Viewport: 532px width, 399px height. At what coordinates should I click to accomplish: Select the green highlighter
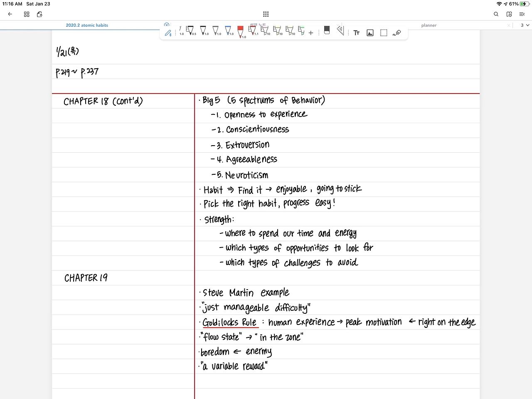click(x=301, y=30)
